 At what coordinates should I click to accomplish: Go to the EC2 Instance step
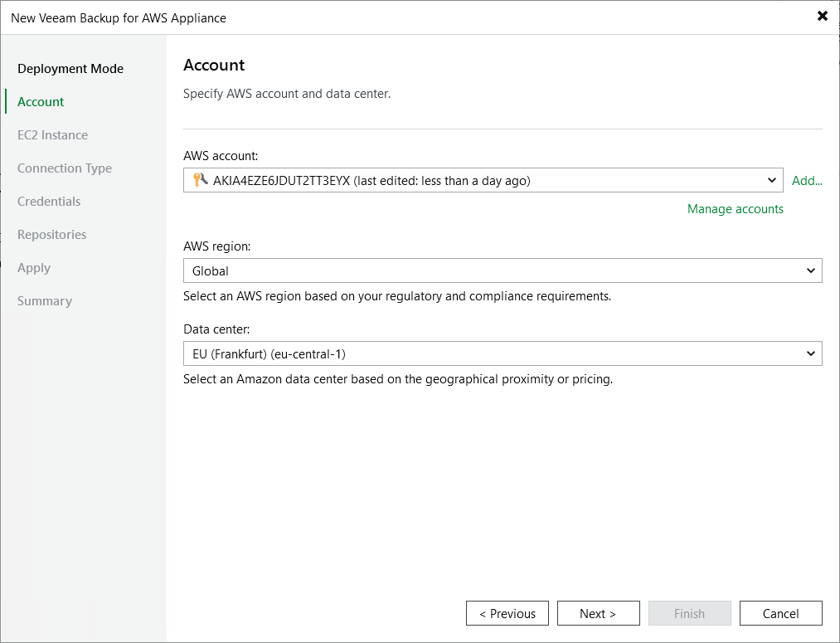click(x=51, y=134)
